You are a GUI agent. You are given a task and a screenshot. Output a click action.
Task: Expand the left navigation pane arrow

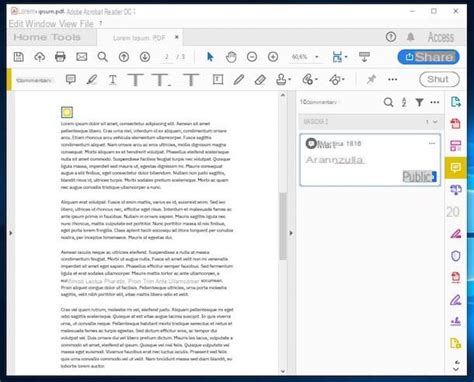[x=11, y=233]
